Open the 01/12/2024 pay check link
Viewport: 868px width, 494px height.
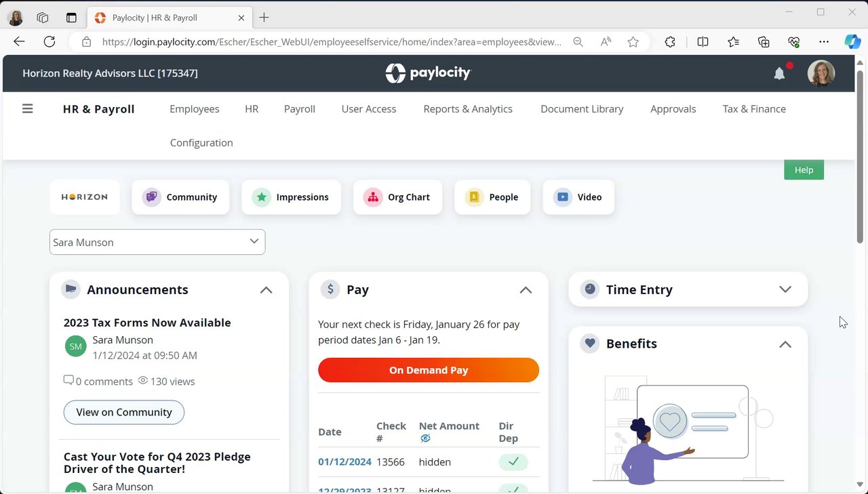pyautogui.click(x=344, y=462)
